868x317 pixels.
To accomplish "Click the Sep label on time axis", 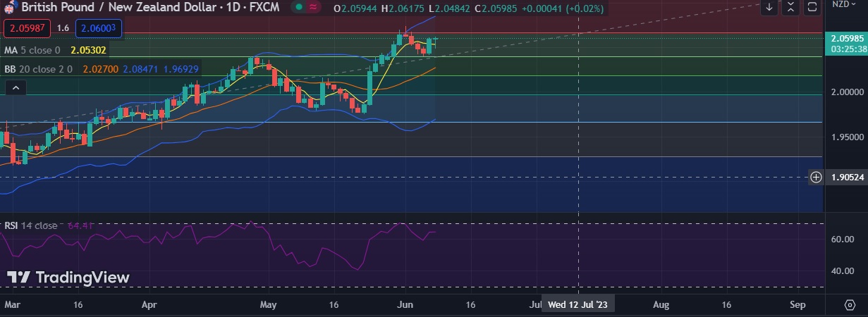I will pyautogui.click(x=797, y=305).
